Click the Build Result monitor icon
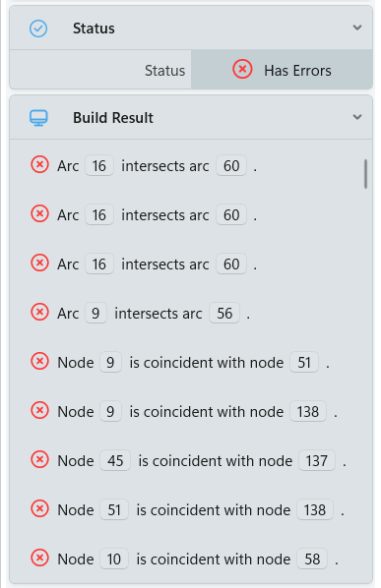 pos(38,118)
